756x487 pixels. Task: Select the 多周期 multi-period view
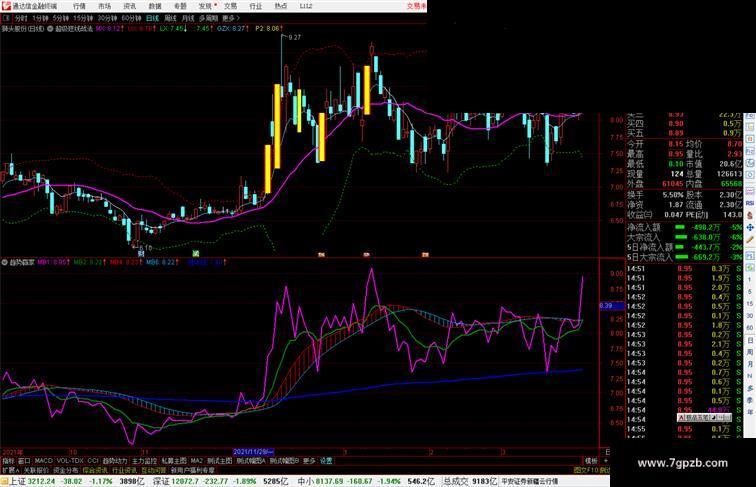pyautogui.click(x=208, y=18)
